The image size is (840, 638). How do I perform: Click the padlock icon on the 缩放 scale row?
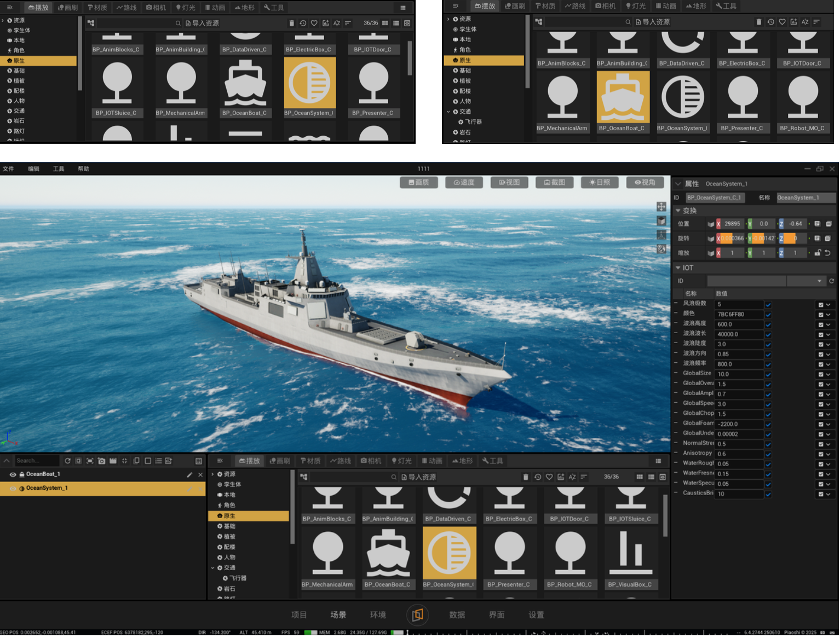point(818,253)
